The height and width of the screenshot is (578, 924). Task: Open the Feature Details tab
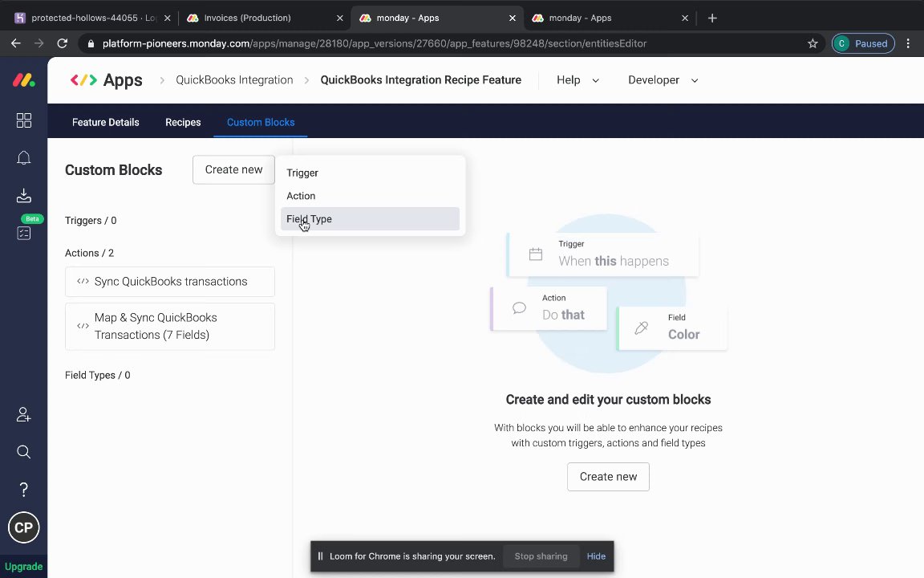(x=106, y=122)
